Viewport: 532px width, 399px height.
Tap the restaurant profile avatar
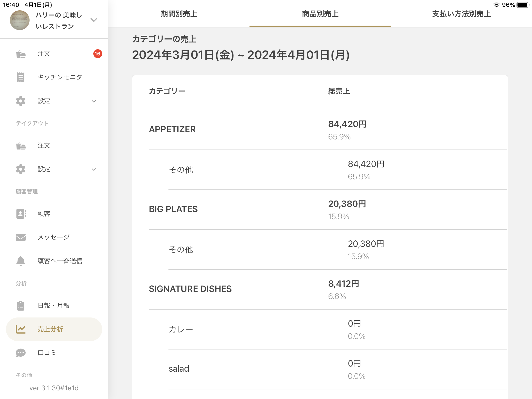point(20,20)
